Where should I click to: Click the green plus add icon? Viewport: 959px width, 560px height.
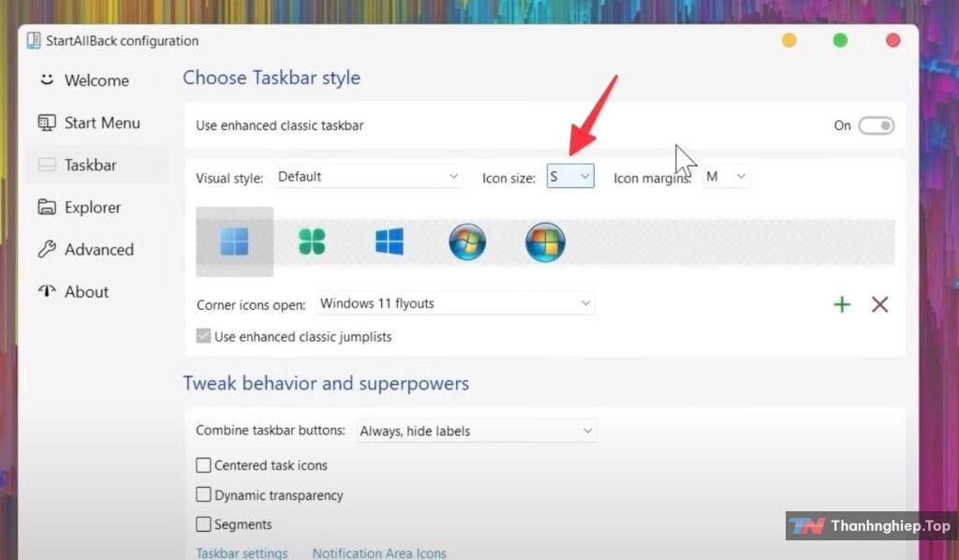tap(842, 304)
